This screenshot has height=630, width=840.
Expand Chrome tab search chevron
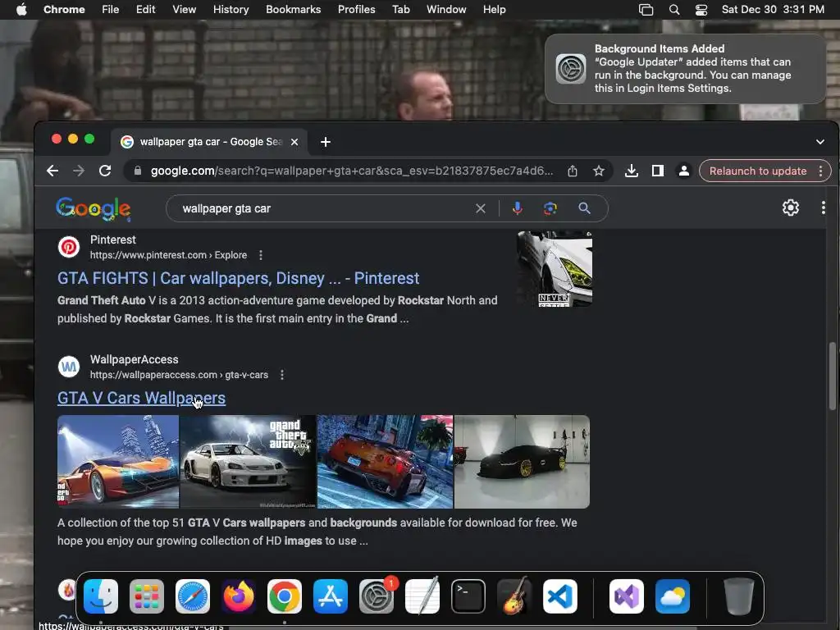820,142
